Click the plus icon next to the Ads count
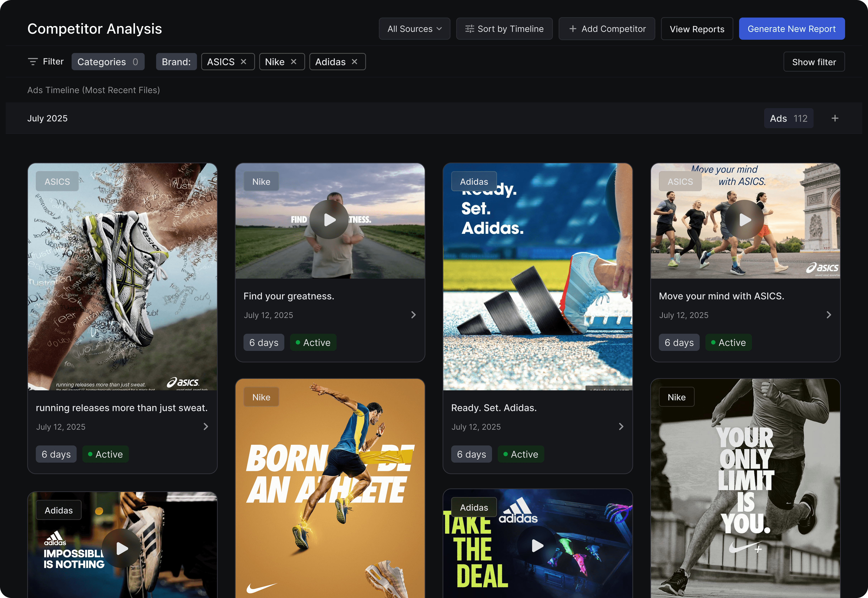This screenshot has height=598, width=868. click(835, 118)
